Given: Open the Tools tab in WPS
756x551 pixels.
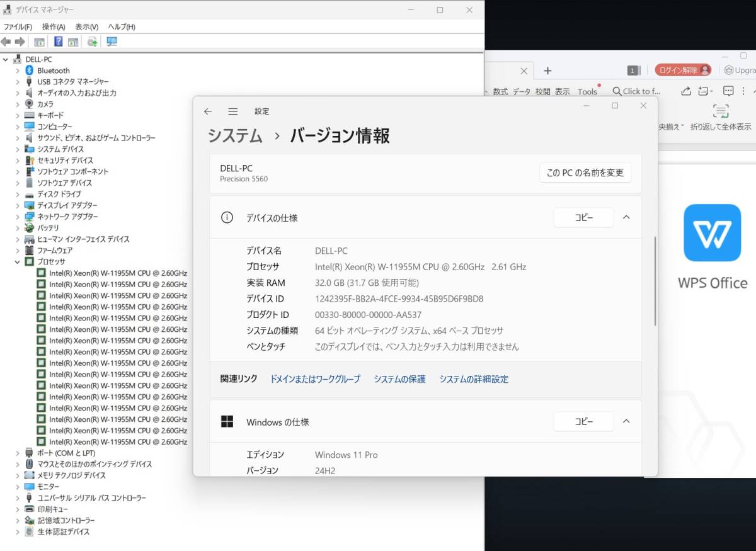Looking at the screenshot, I should coord(587,91).
